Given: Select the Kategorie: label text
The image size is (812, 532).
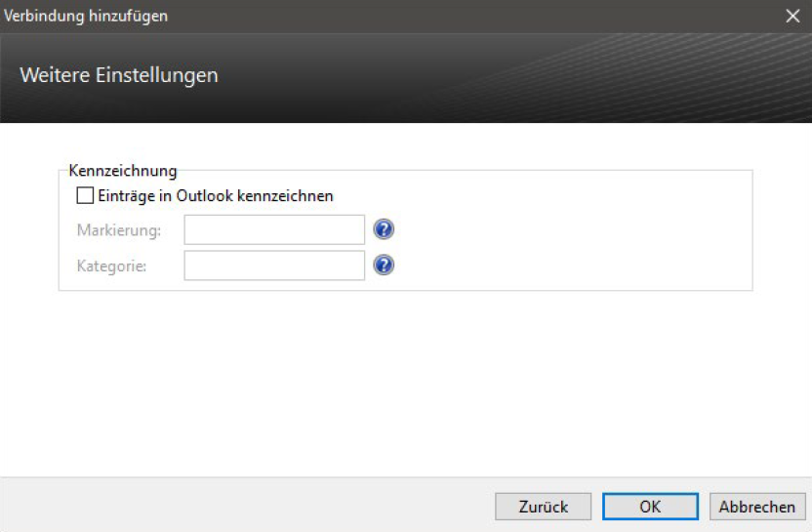Looking at the screenshot, I should (x=112, y=266).
